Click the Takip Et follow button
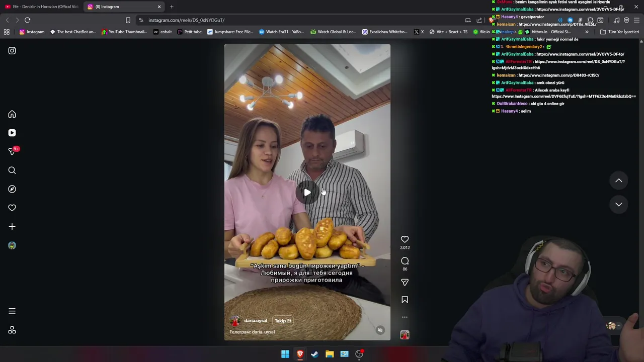The width and height of the screenshot is (644, 362). 283,321
